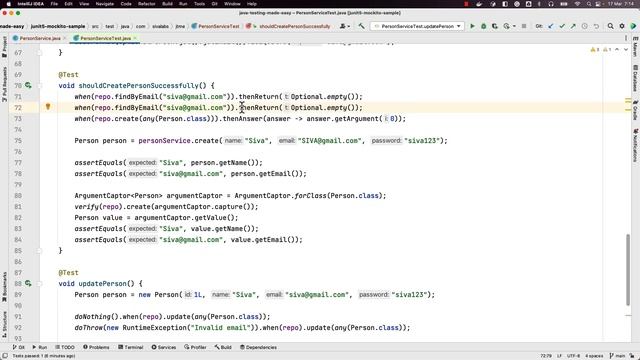The height and width of the screenshot is (360, 640).
Task: Run the selected configuration with green play icon
Action: (472, 26)
